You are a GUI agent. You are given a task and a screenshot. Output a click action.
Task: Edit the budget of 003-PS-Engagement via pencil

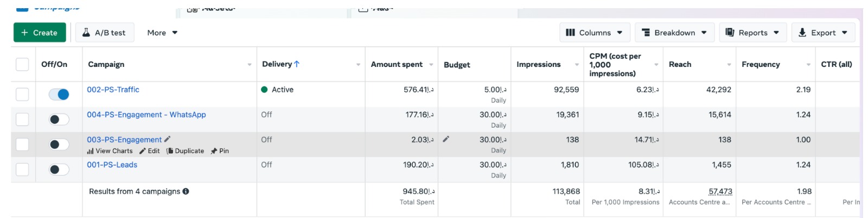[x=446, y=139]
